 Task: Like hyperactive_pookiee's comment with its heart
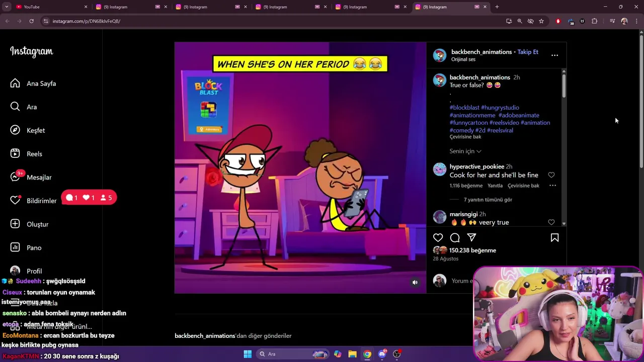(551, 175)
